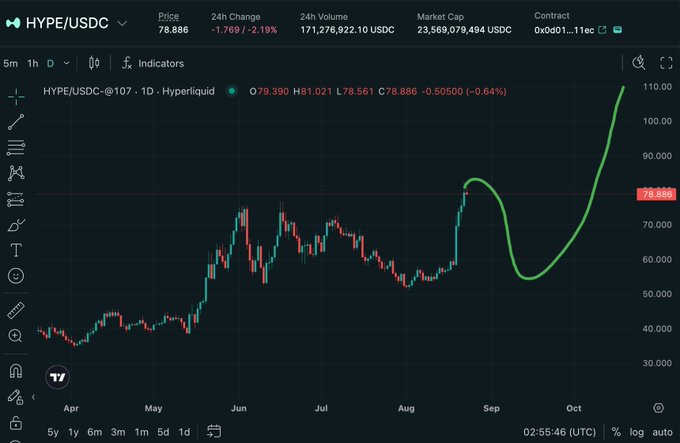680x443 pixels.
Task: Toggle auto scale mode
Action: click(662, 432)
